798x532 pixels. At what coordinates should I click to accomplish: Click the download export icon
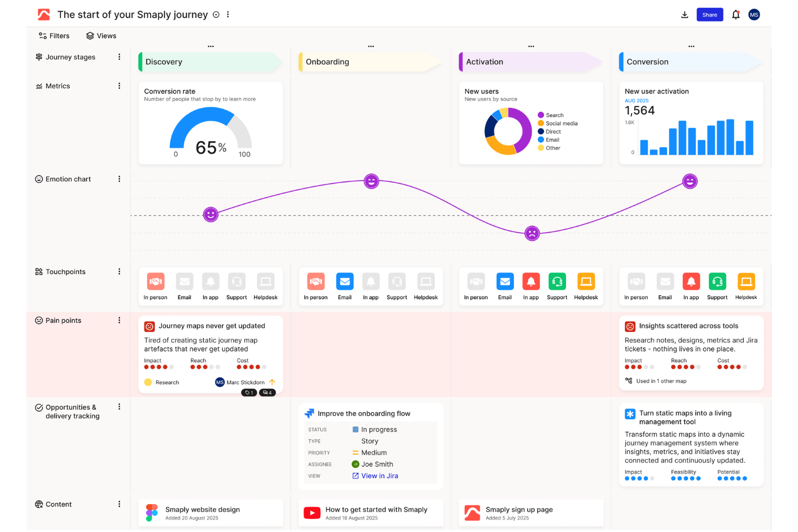point(685,14)
